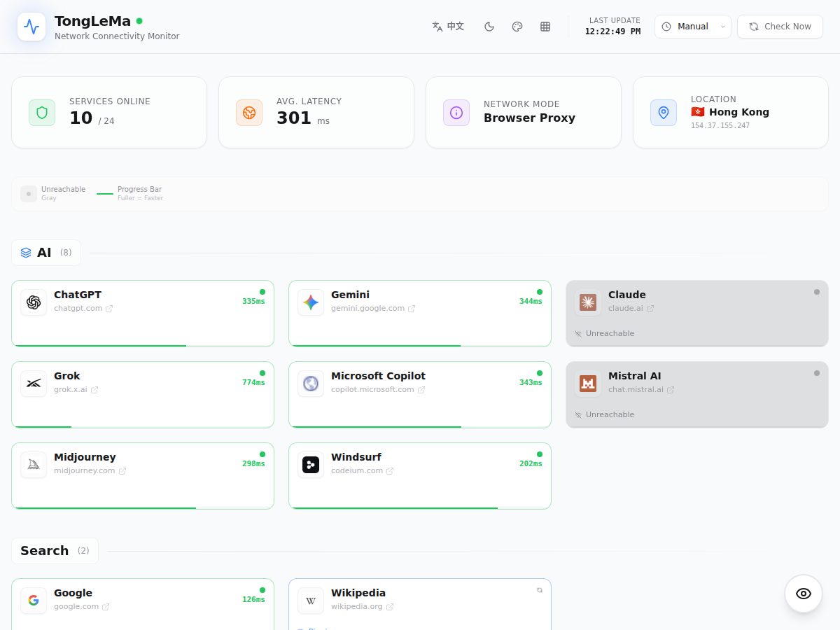
Task: Open the midjourney.com link
Action: click(x=90, y=471)
